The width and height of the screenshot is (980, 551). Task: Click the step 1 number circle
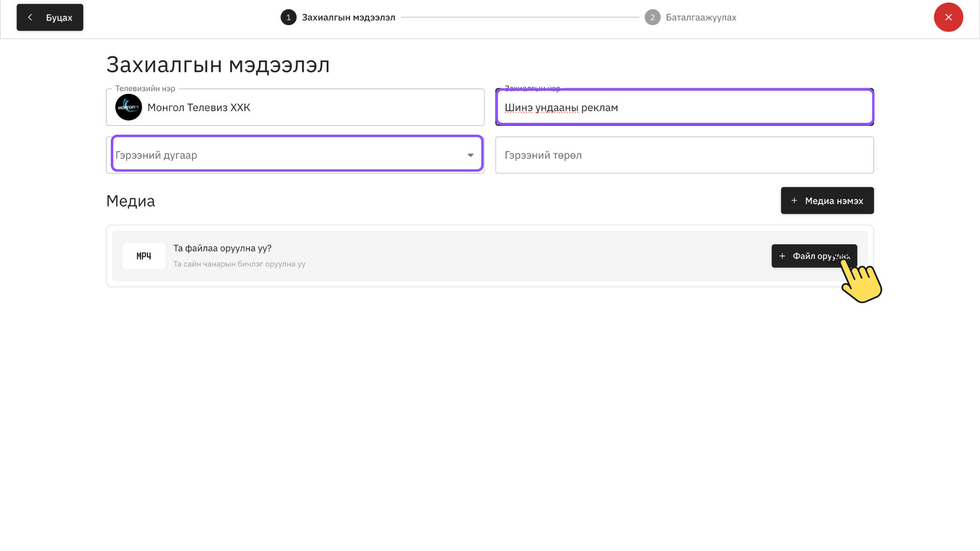[288, 17]
